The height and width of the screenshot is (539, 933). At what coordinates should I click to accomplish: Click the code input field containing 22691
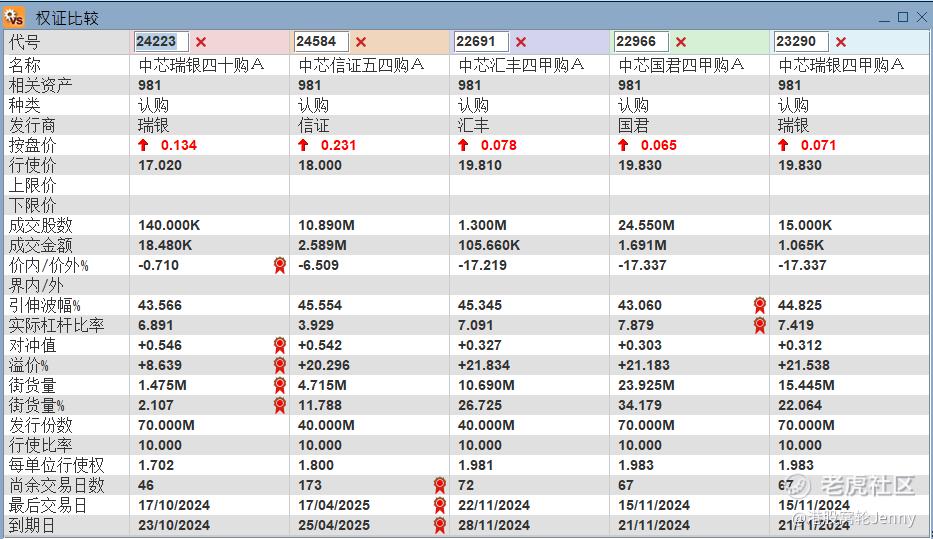[x=481, y=42]
